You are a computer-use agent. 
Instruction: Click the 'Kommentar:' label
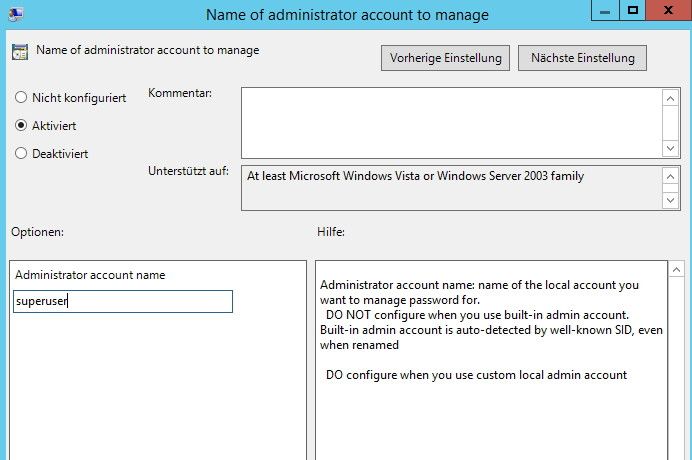[x=180, y=93]
